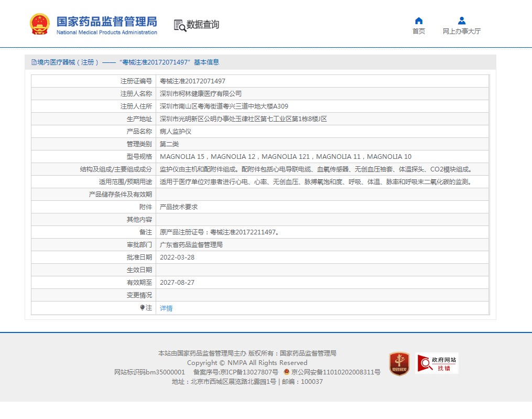
Task: Open 网上办事大厅 text link
Action: coord(461,31)
